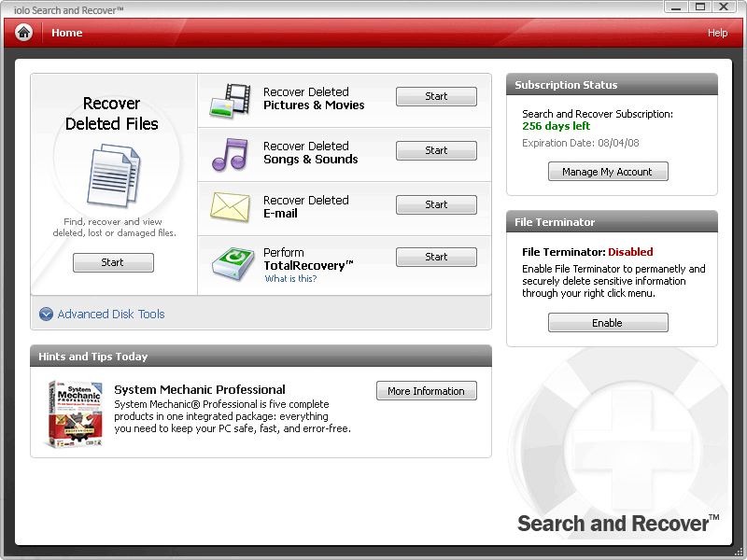Start the TotalRecovery process

tap(436, 257)
